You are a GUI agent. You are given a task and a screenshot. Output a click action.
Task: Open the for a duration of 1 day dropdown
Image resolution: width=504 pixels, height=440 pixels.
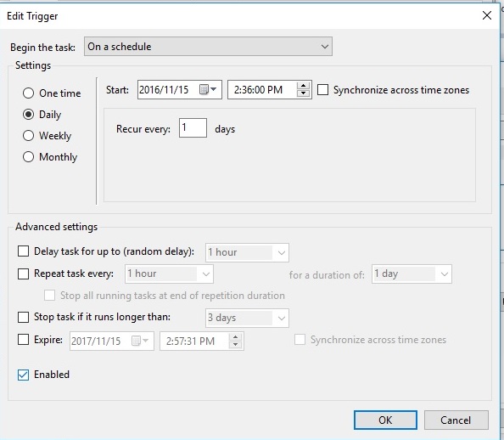(x=412, y=274)
